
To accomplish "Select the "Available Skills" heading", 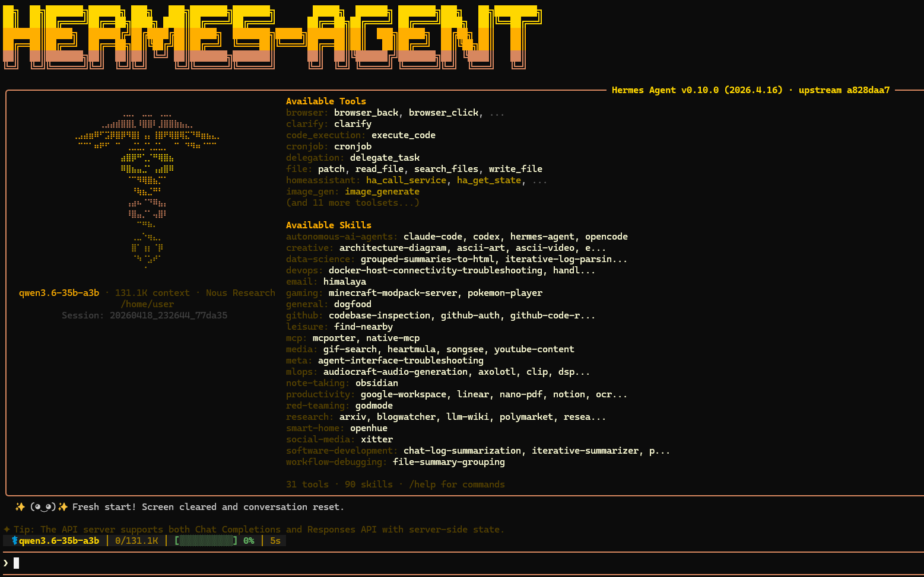I will coord(329,225).
